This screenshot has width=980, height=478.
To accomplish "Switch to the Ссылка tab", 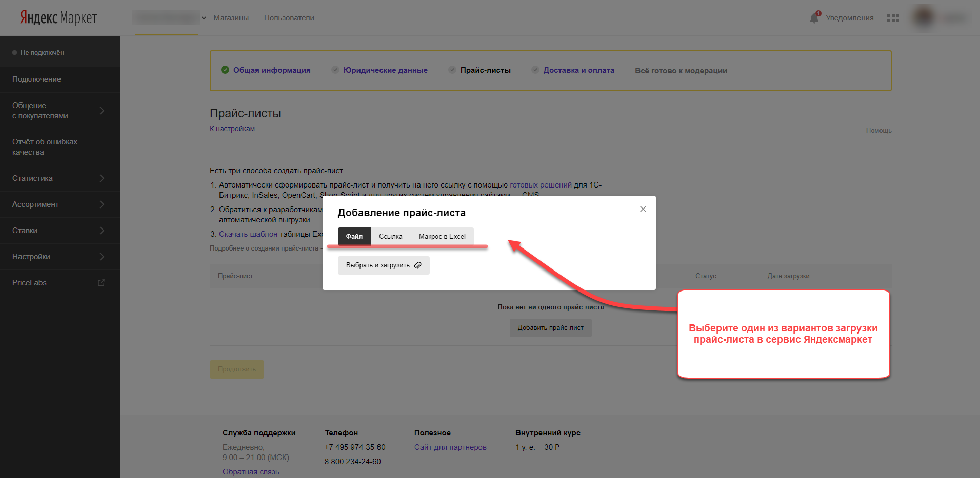I will point(391,236).
